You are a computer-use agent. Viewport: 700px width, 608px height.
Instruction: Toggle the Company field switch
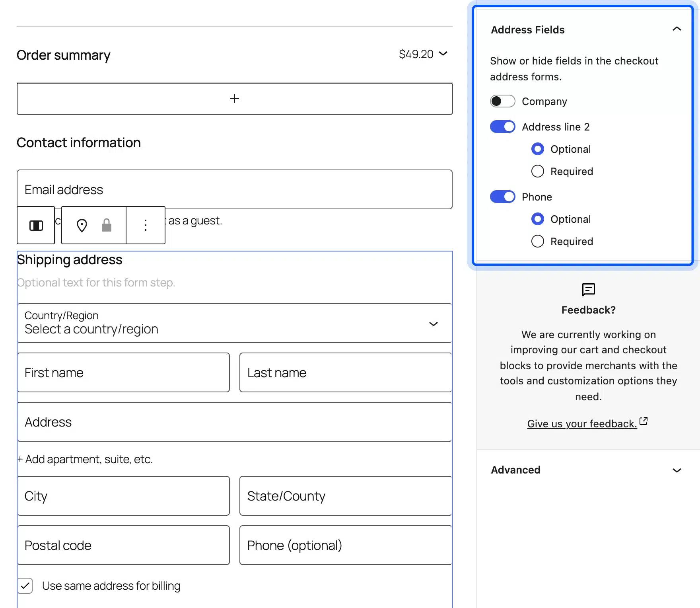click(503, 101)
